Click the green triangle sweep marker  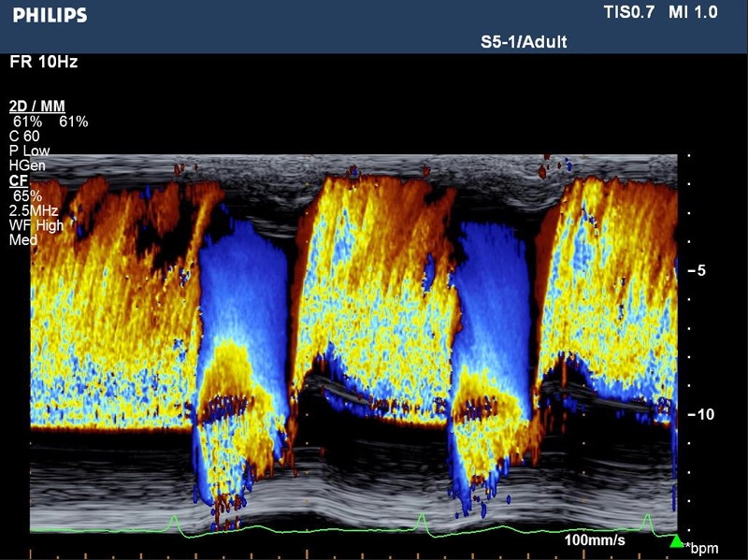pos(677,540)
